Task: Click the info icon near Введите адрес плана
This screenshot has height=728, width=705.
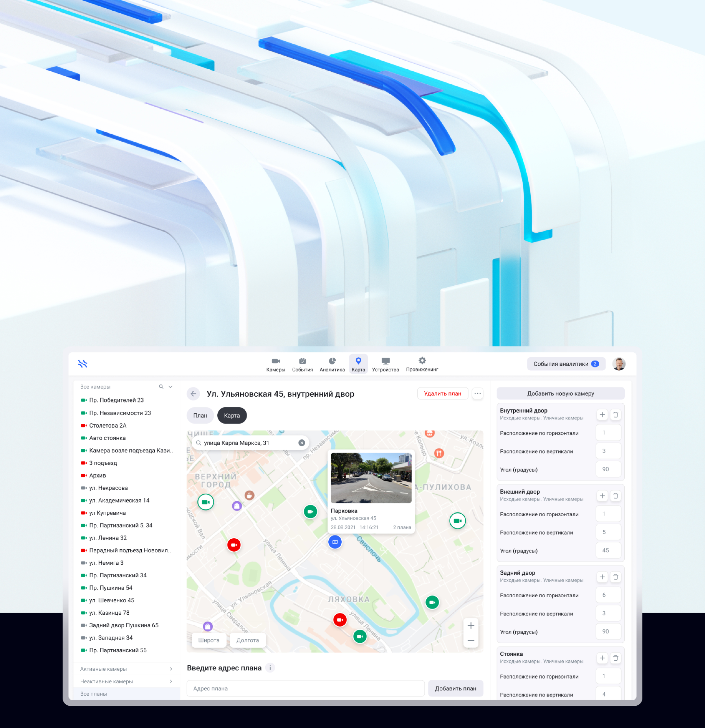Action: pyautogui.click(x=270, y=668)
